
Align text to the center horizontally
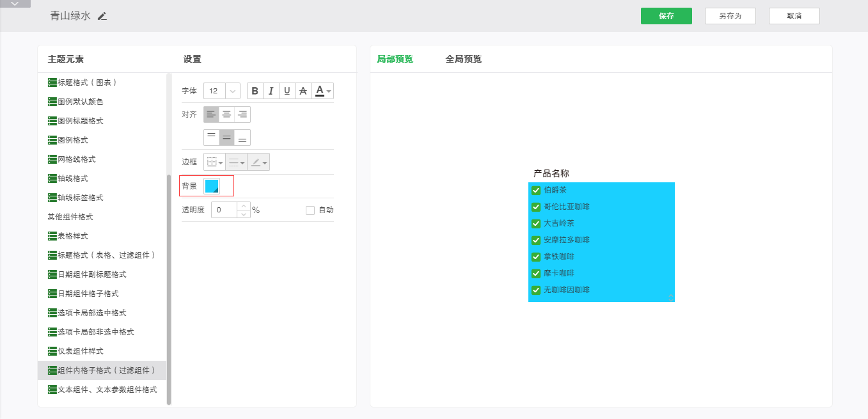coord(227,115)
